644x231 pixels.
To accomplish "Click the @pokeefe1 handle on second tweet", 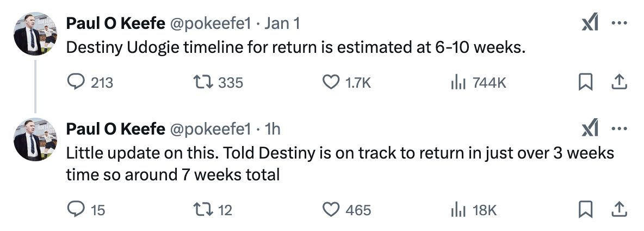I will [x=210, y=129].
